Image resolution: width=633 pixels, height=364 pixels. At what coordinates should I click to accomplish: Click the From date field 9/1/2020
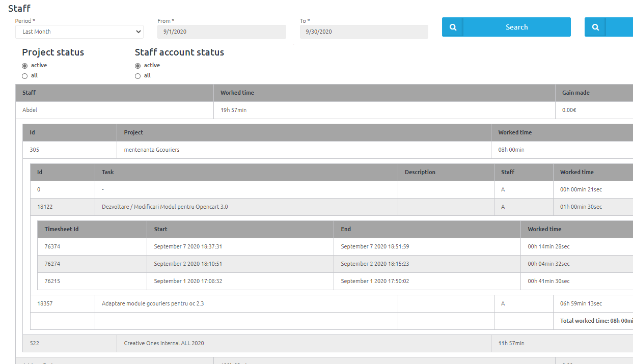tap(222, 32)
